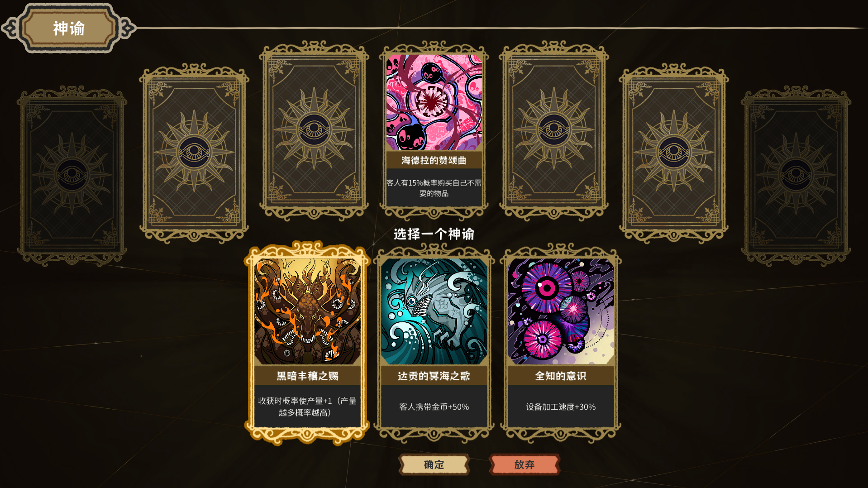This screenshot has height=488, width=868.
Task: Click the 海德拉的赞颂曲 name label
Action: tap(434, 160)
